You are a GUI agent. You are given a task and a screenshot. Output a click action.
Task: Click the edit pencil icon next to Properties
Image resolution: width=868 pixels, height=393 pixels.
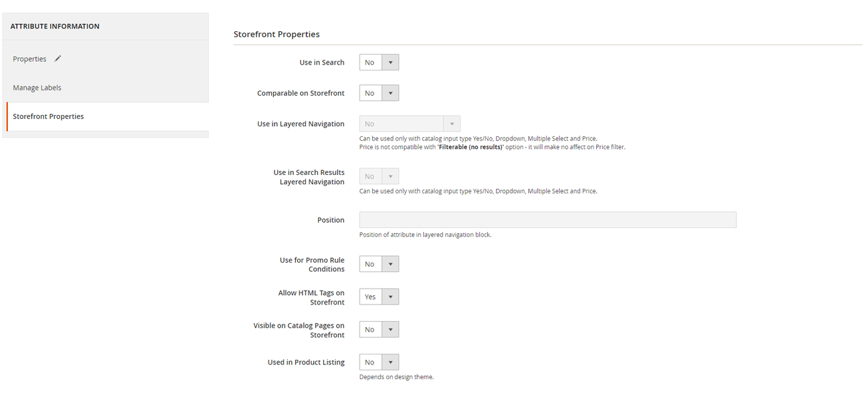(58, 59)
